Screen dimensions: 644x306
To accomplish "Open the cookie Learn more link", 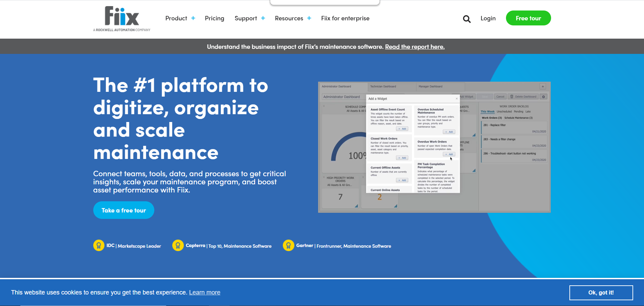I will point(204,292).
